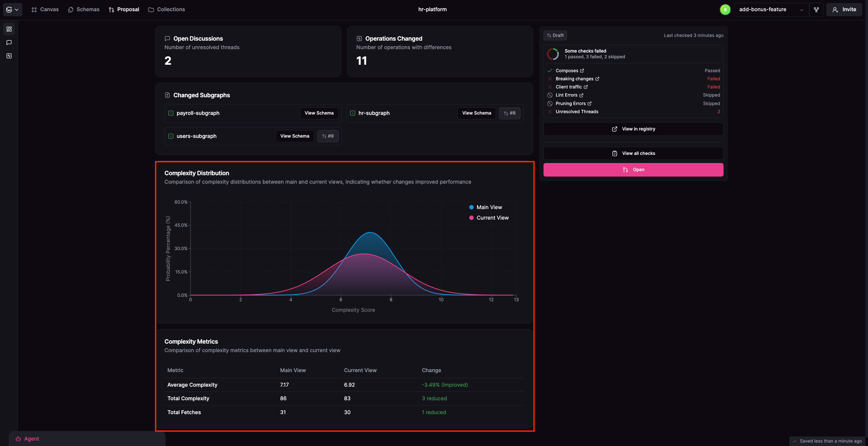
Task: Open the Lint Errors external link icon
Action: point(581,95)
